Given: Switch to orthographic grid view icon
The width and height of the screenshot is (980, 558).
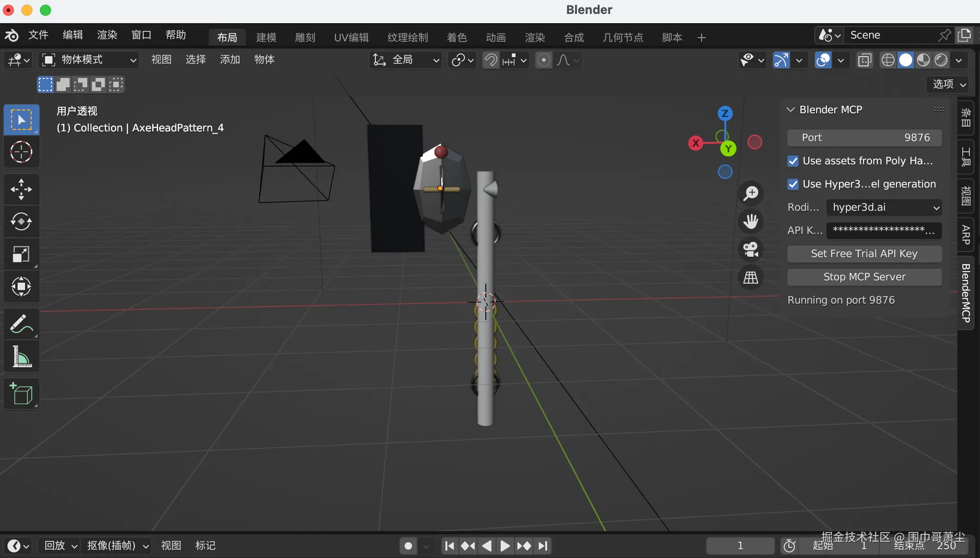Looking at the screenshot, I should (x=750, y=278).
